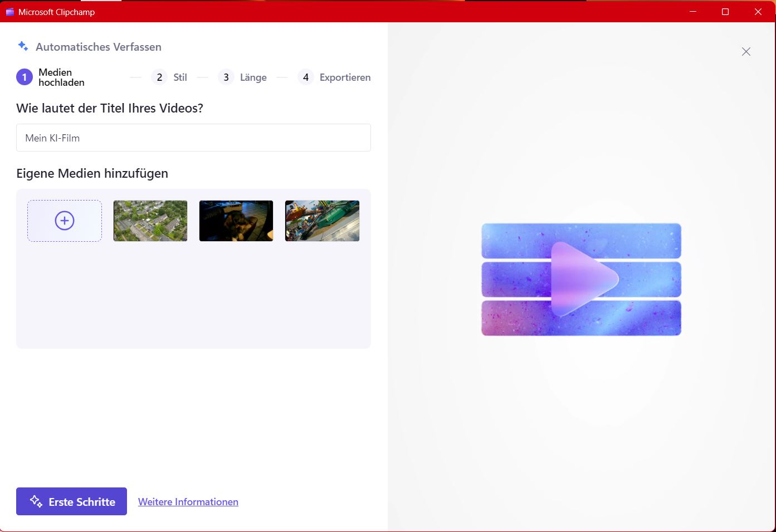Maximize the Clipchamp window

(x=725, y=12)
